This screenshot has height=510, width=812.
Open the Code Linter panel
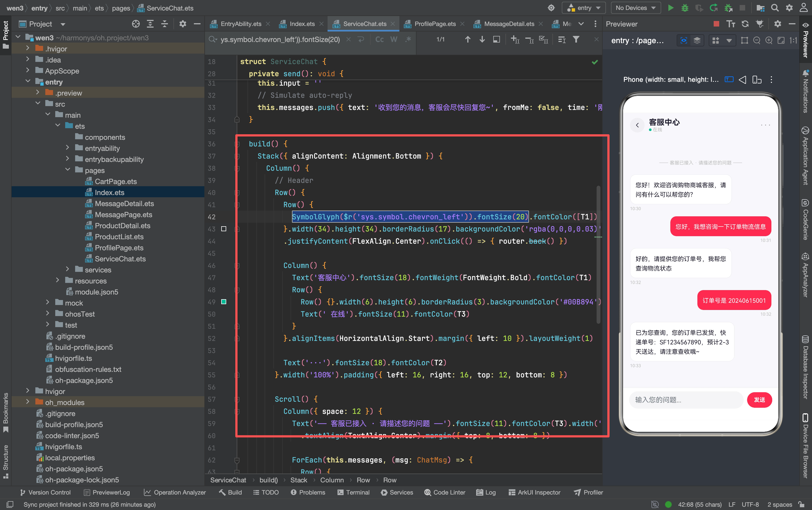pos(445,492)
